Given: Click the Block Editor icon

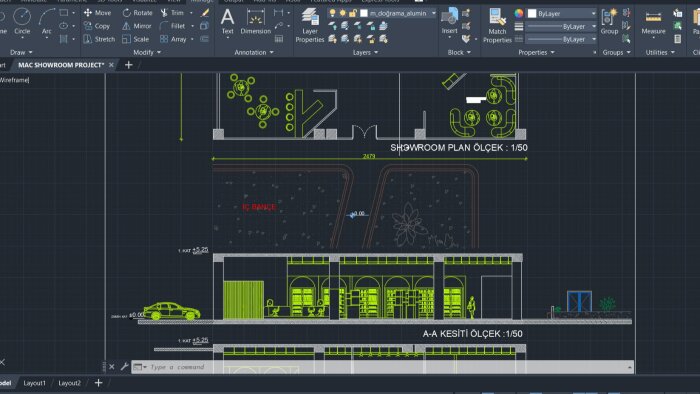Looking at the screenshot, I should point(466,26).
